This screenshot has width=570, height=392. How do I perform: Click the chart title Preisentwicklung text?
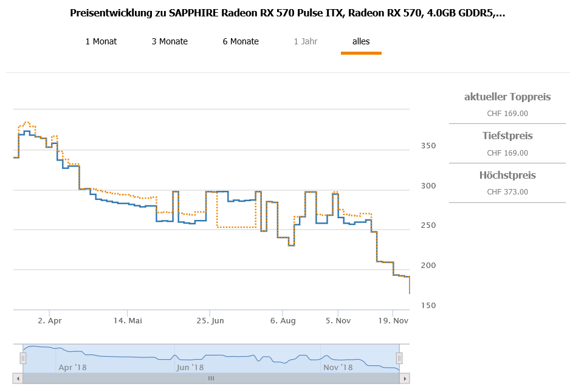[287, 13]
